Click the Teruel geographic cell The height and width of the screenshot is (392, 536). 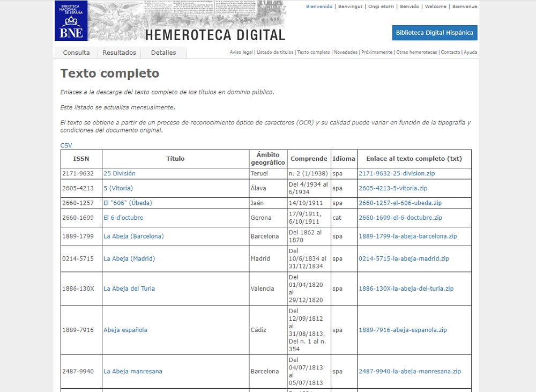tap(268, 173)
